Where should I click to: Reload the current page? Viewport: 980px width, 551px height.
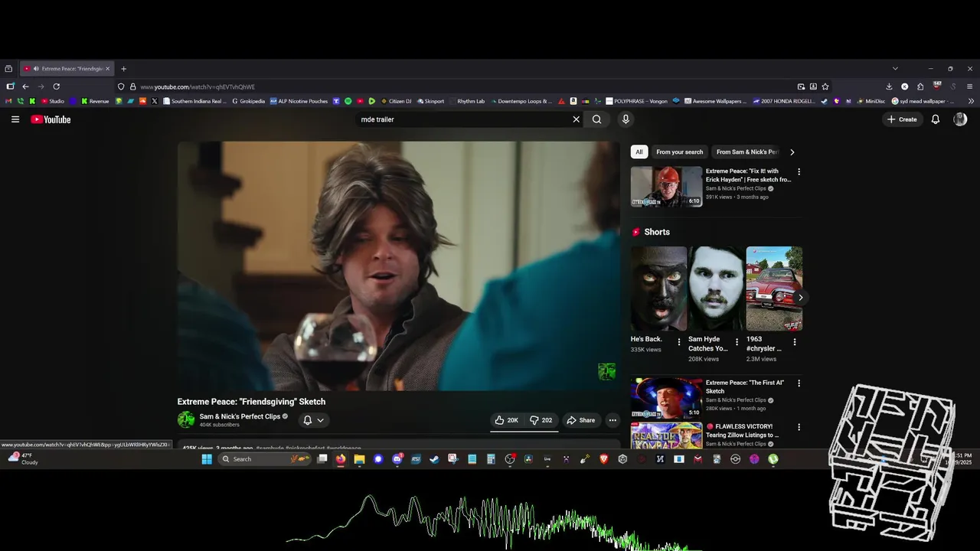(56, 86)
